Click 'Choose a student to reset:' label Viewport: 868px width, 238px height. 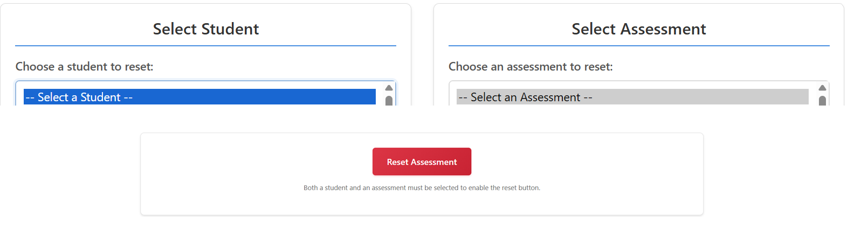[x=84, y=67]
